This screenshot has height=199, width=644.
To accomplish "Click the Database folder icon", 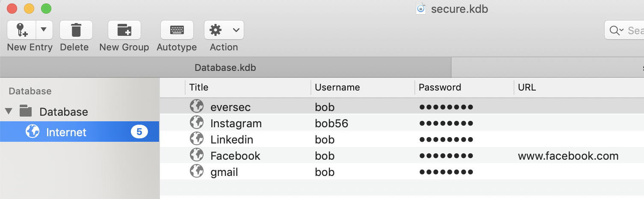I will coord(26,111).
